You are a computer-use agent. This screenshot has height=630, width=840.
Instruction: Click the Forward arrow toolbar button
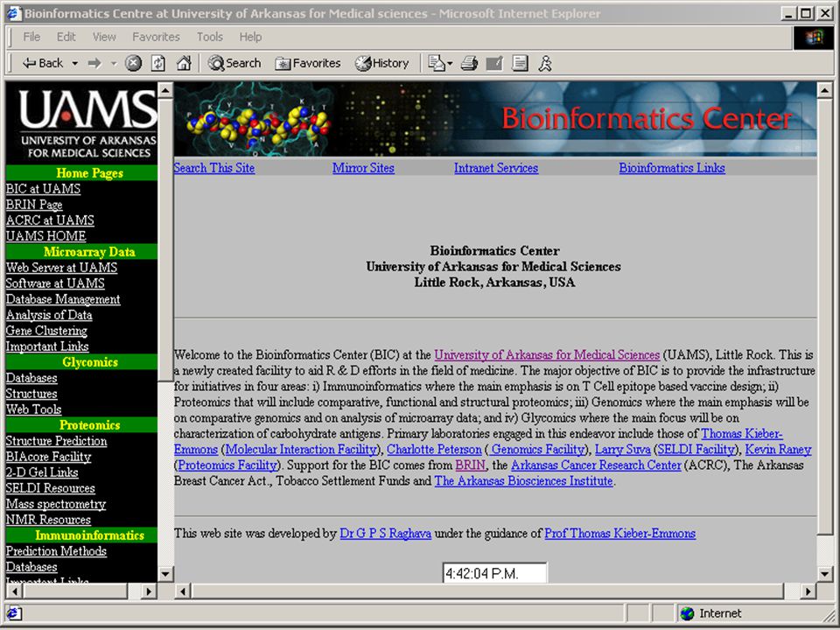pos(94,63)
